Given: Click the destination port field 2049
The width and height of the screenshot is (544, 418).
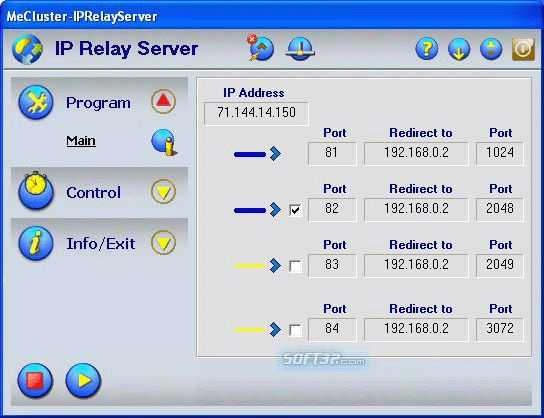Looking at the screenshot, I should point(500,265).
